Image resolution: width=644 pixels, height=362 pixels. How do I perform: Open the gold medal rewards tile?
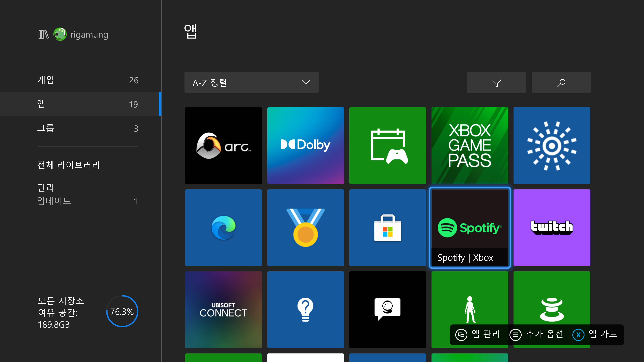coord(306,228)
